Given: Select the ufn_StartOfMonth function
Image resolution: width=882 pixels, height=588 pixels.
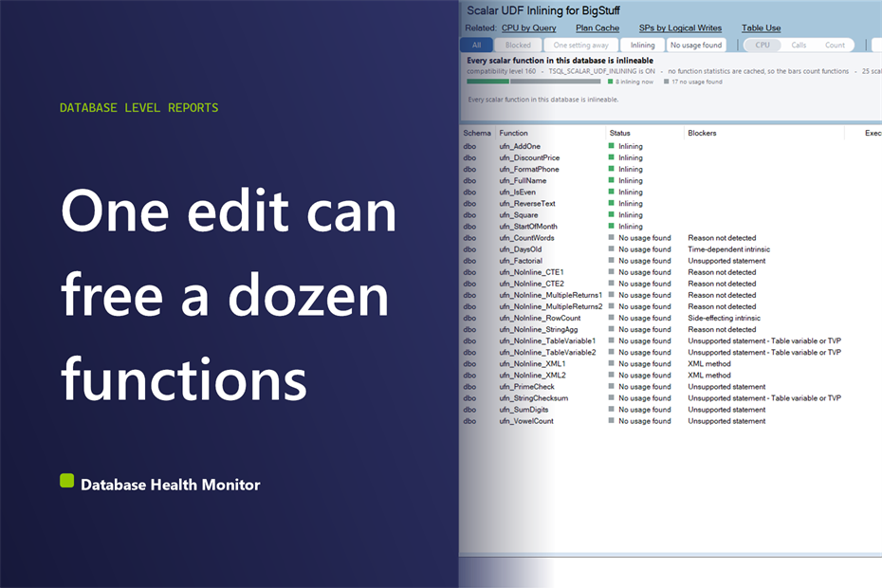Looking at the screenshot, I should [x=528, y=227].
